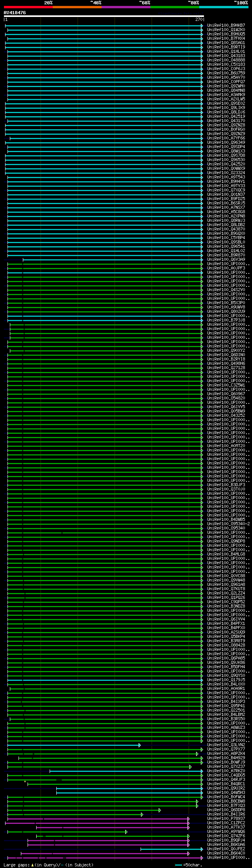Select label UniRef100_B2RYI8

[x=226, y=359]
